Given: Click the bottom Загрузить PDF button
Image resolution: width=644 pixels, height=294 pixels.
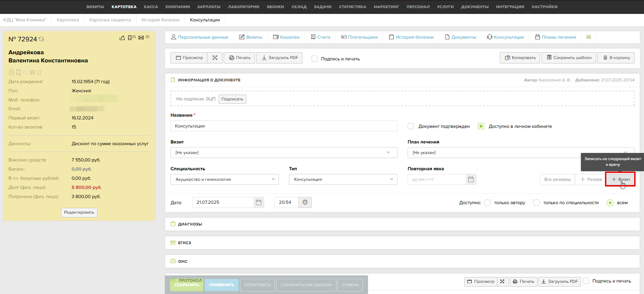Looking at the screenshot, I should [560, 282].
